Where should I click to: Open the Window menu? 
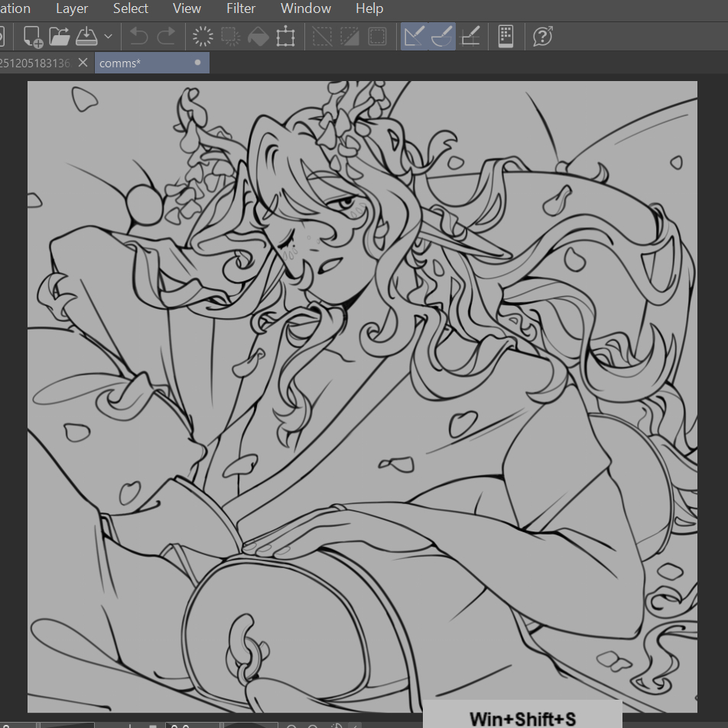(x=306, y=9)
